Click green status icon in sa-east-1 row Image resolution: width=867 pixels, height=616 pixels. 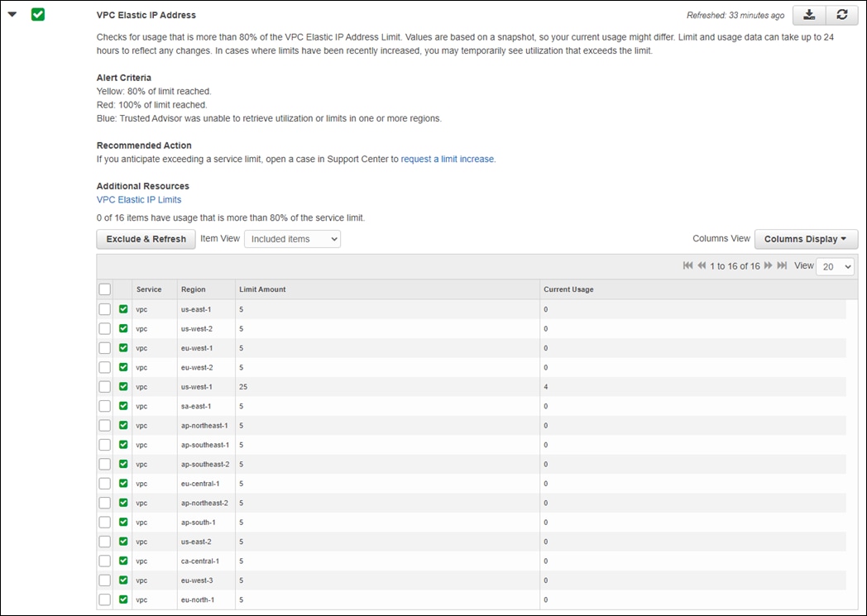pos(123,406)
